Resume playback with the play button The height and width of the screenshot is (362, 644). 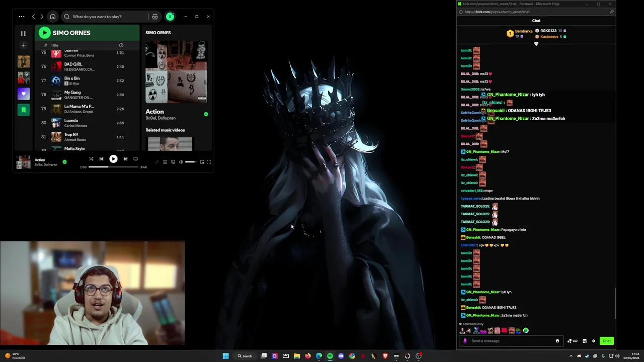click(x=113, y=159)
